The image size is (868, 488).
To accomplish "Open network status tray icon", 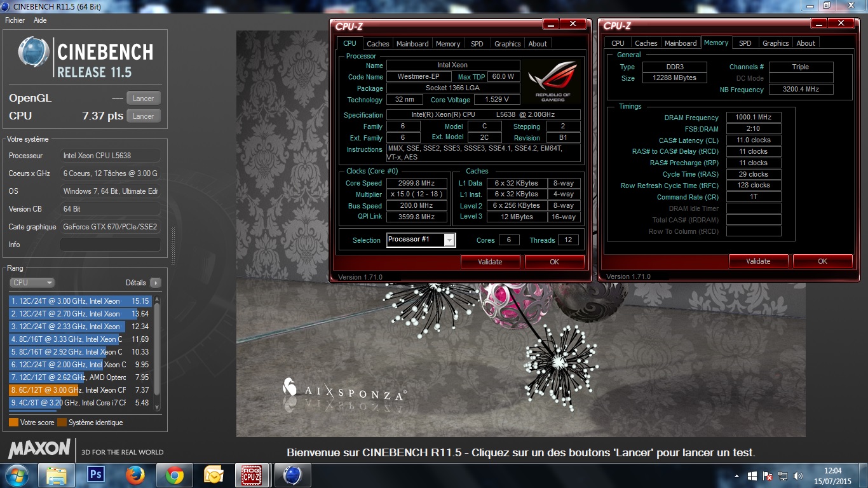I will pos(783,475).
